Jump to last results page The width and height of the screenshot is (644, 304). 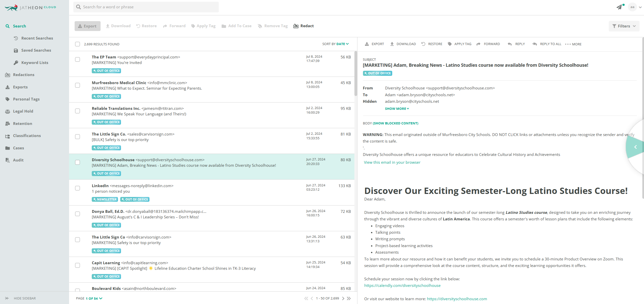tap(349, 298)
